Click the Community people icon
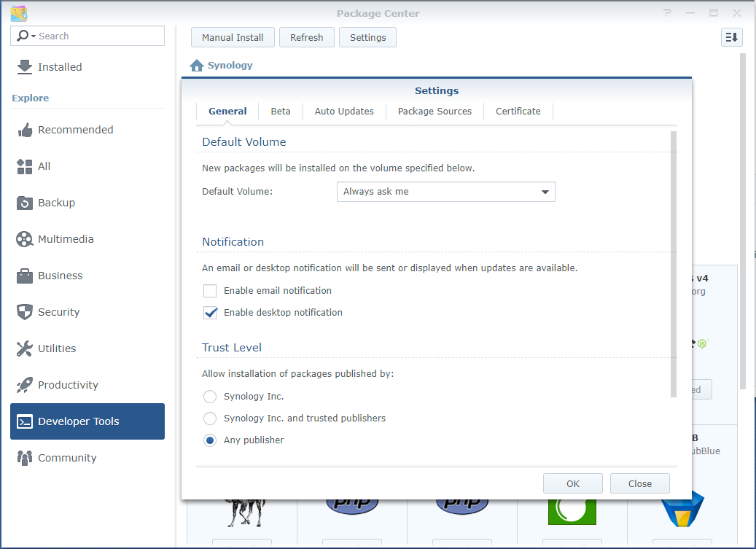 (25, 458)
